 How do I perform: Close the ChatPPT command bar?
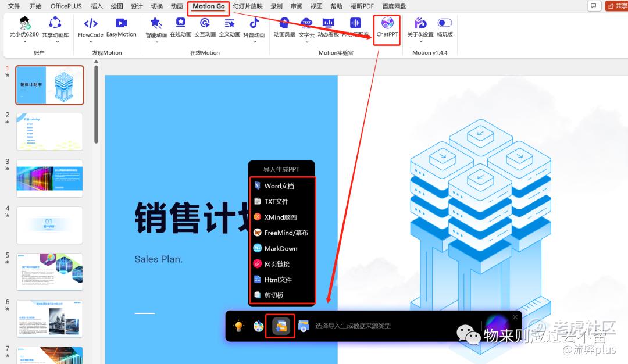515,317
